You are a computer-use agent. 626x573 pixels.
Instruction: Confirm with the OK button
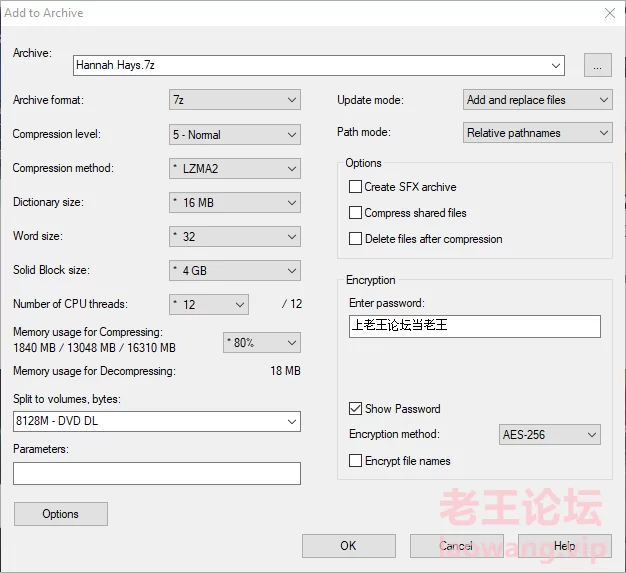click(x=349, y=546)
